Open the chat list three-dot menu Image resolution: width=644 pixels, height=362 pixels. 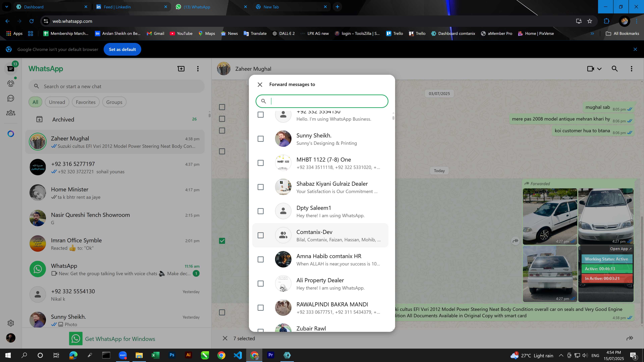[198, 69]
